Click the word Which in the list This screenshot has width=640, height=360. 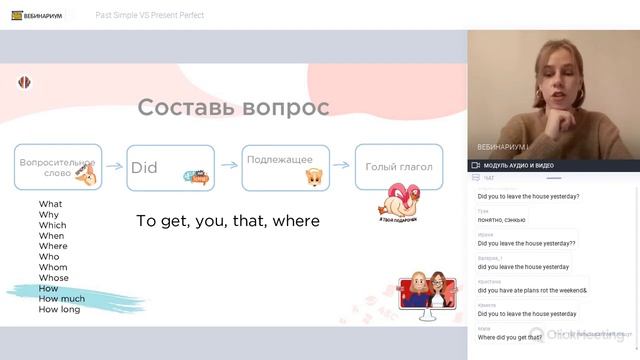tap(53, 225)
